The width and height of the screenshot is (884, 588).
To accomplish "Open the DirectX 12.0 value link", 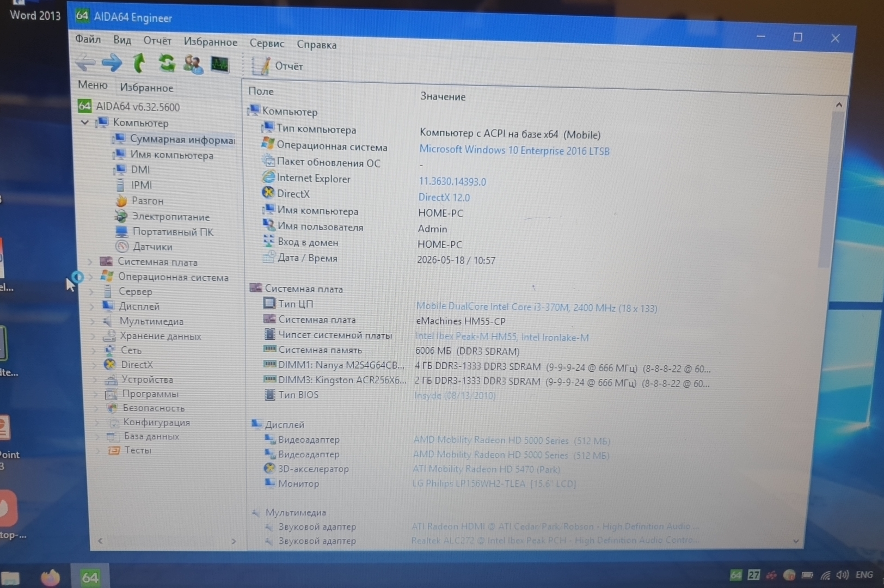I will 444,197.
